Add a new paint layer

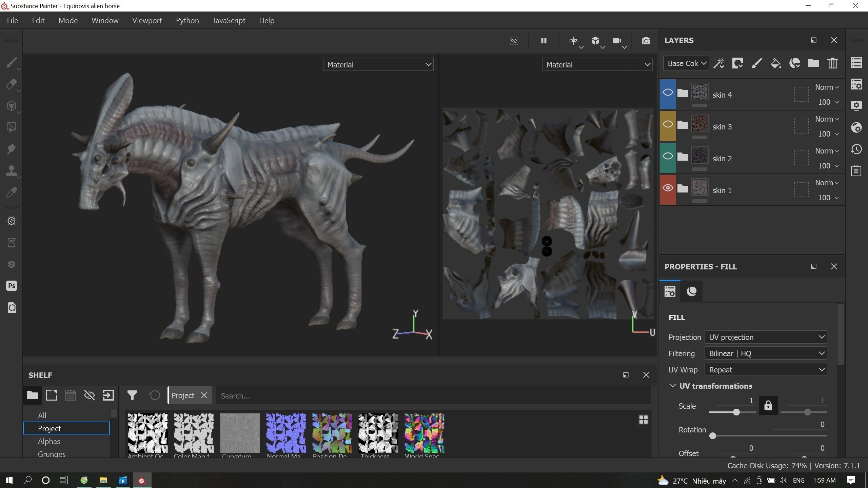tap(757, 63)
